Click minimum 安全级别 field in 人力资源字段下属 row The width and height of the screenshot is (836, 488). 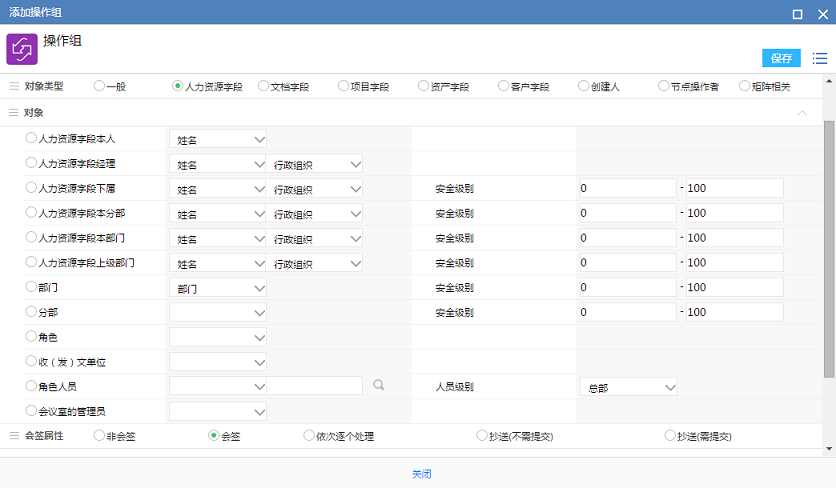pos(628,188)
